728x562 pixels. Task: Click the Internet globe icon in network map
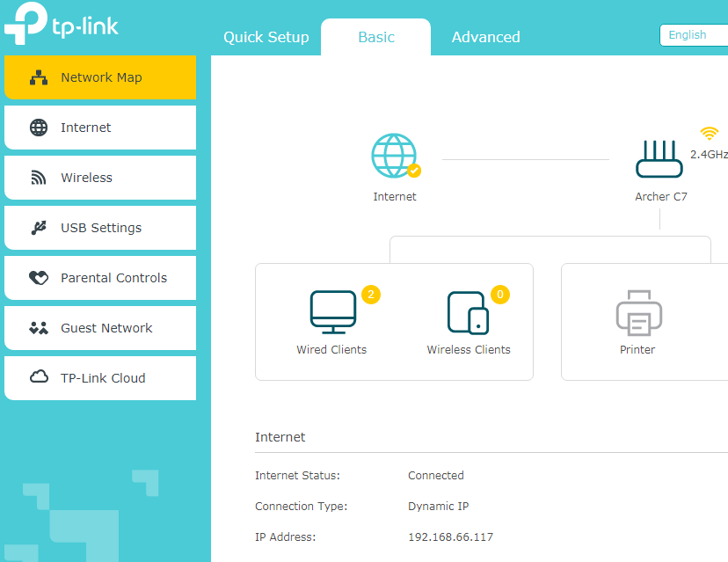tap(394, 157)
